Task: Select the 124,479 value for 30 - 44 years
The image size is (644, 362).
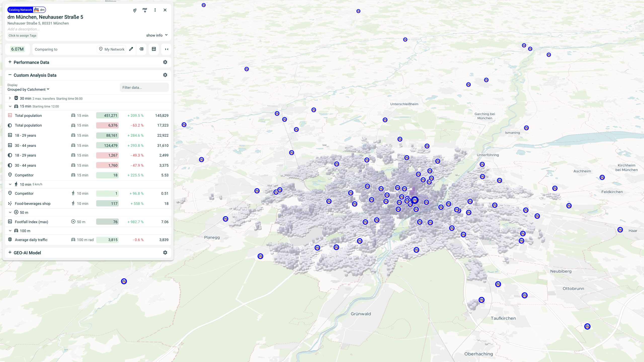Action: click(107, 146)
